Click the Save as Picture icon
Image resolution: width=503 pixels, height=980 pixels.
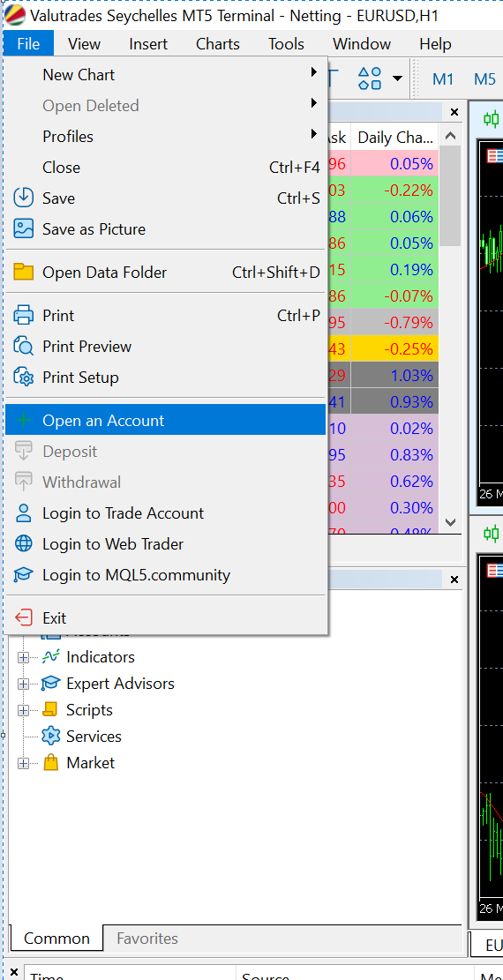coord(23,228)
